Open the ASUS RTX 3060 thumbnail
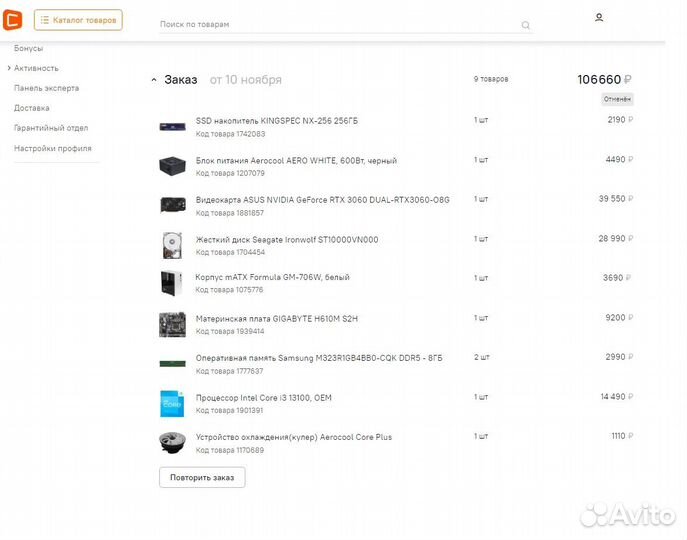Image resolution: width=687 pixels, height=540 pixels. coord(173,205)
